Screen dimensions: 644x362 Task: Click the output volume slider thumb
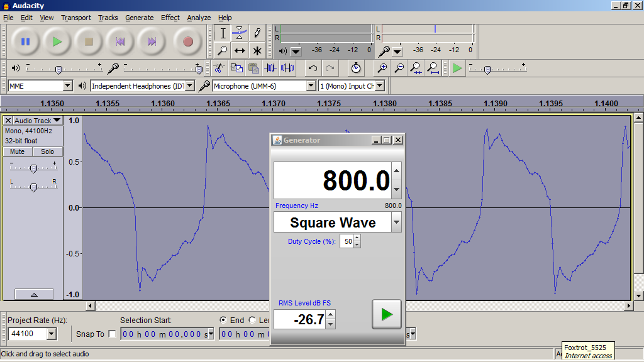pyautogui.click(x=58, y=70)
